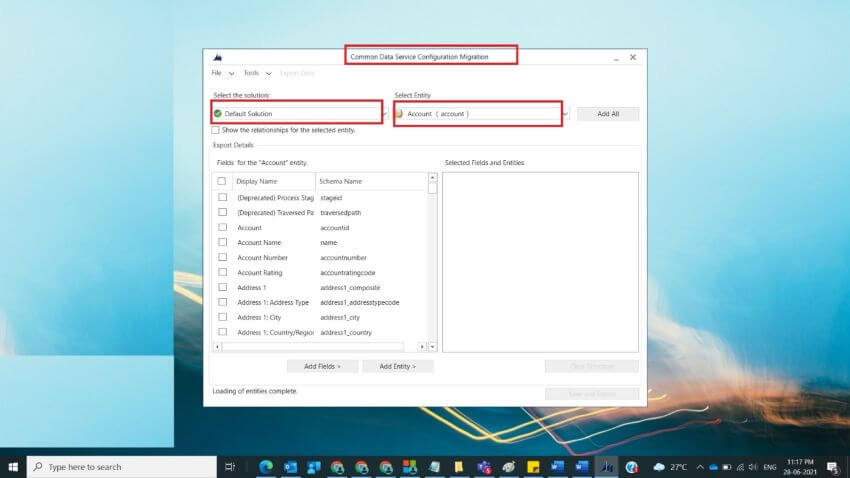Click the Add All button
The image size is (850, 478).
click(x=608, y=114)
